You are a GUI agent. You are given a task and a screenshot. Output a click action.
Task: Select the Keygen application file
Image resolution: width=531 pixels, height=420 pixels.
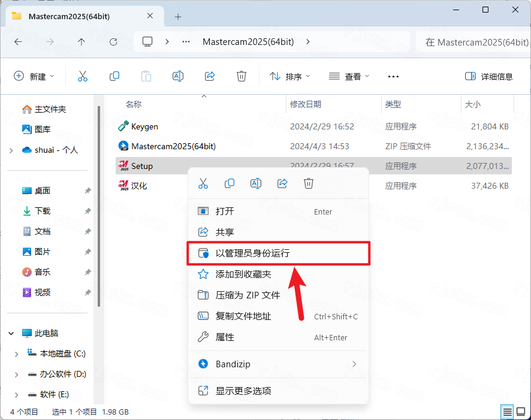313,126
